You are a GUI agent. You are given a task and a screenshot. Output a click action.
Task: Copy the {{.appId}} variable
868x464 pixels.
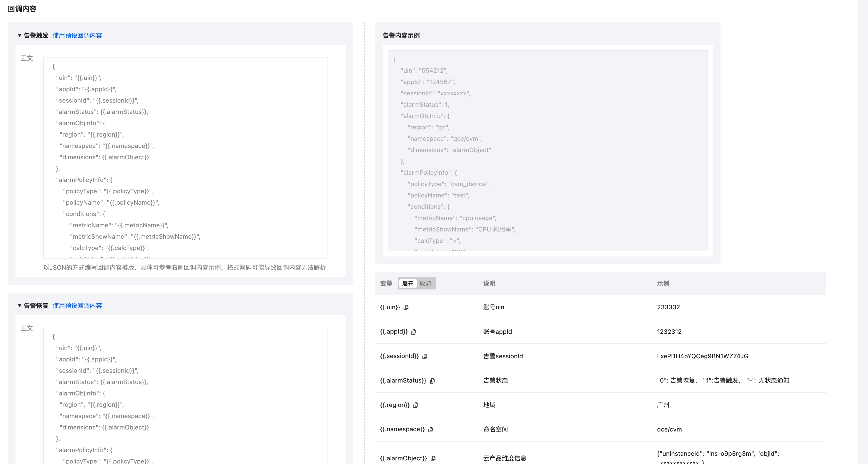[414, 332]
